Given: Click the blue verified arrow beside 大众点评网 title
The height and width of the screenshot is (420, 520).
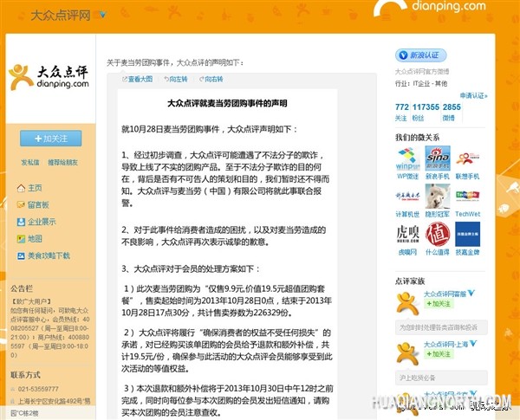Looking at the screenshot, I should pos(103,14).
